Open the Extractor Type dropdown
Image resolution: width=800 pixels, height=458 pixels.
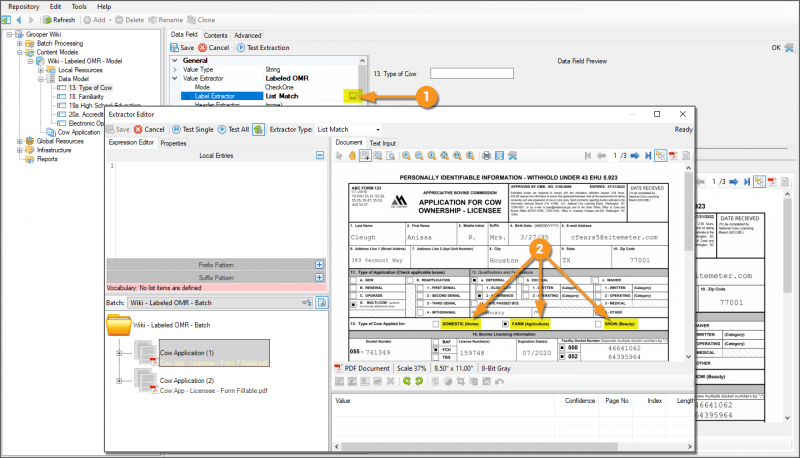[x=376, y=129]
